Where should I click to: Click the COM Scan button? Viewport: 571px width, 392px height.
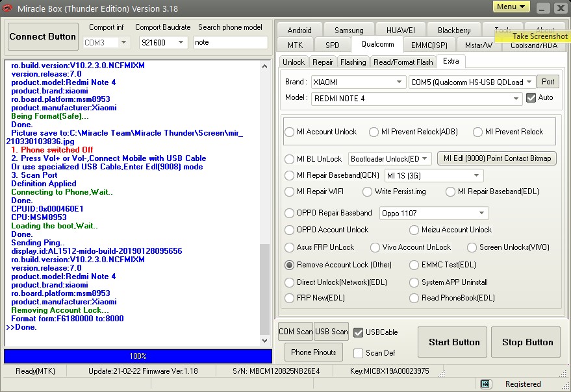(x=296, y=332)
